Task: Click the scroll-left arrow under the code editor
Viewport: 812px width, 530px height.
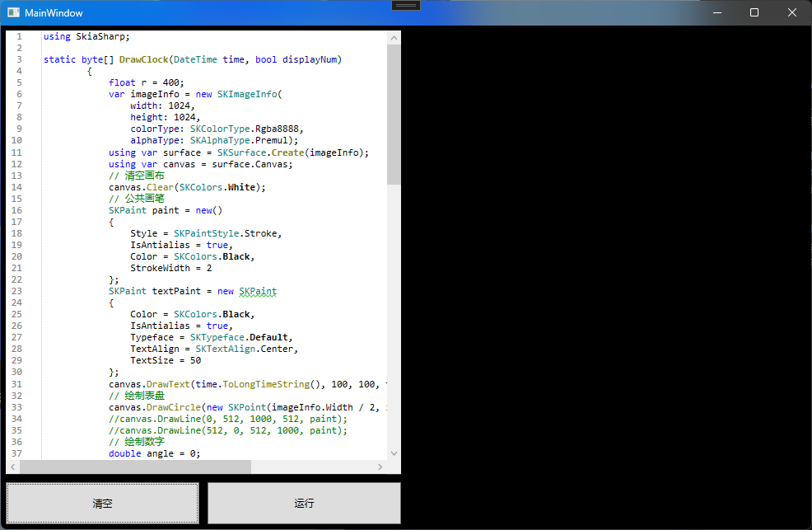Action: pyautogui.click(x=12, y=467)
